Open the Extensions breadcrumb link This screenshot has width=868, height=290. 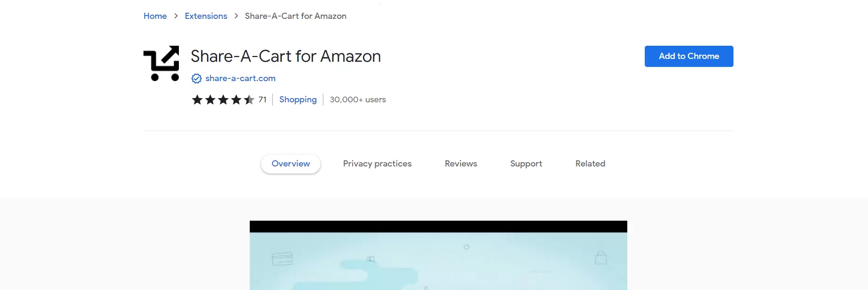coord(206,16)
